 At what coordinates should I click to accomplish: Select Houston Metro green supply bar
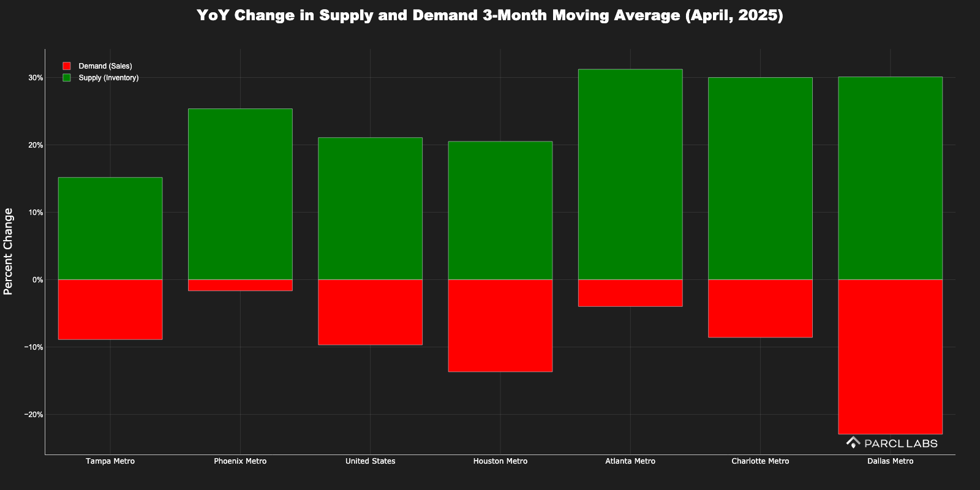[500, 211]
